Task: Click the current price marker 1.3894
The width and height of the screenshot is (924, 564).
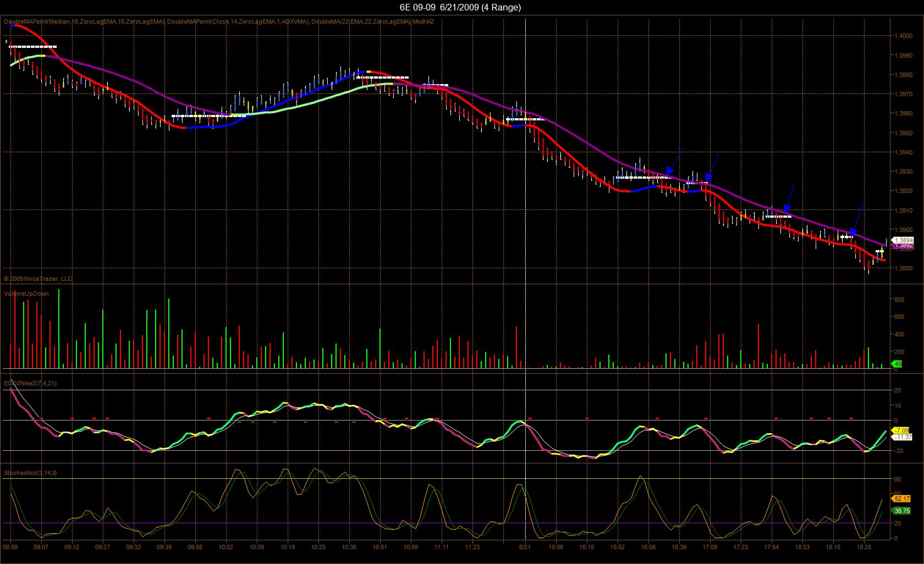Action: [x=903, y=240]
